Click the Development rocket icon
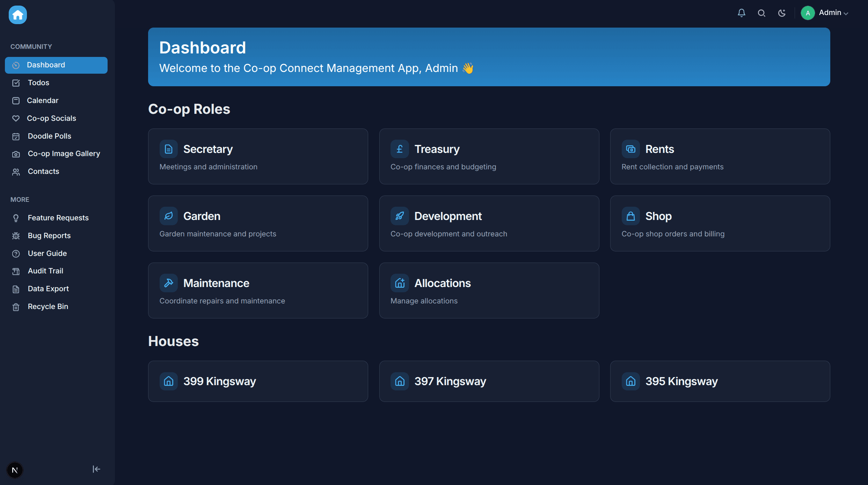This screenshot has height=485, width=868. pos(399,215)
